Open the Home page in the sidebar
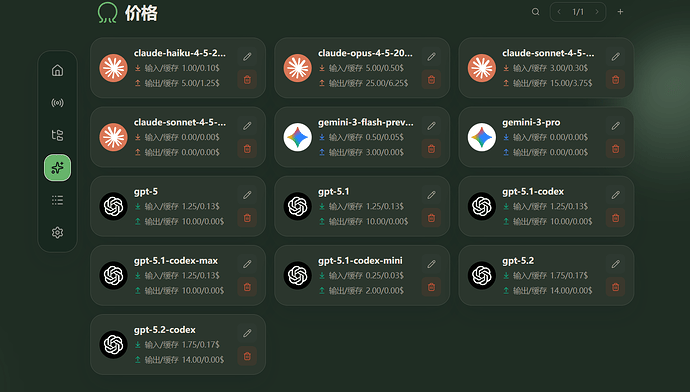Image resolution: width=690 pixels, height=392 pixels. coord(57,70)
